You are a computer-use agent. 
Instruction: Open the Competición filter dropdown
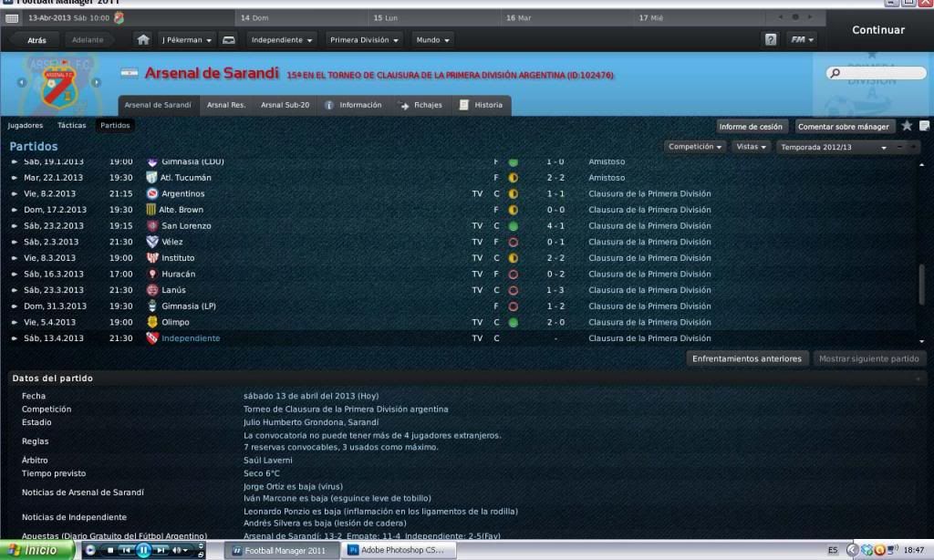click(694, 147)
